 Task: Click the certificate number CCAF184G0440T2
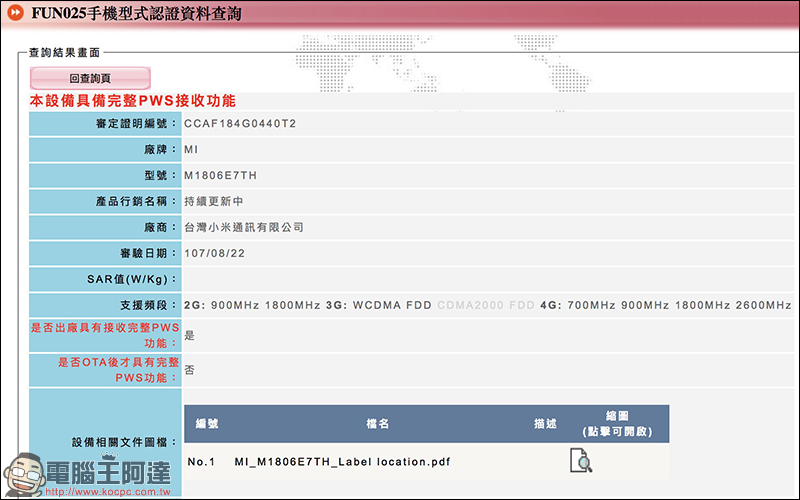[240, 123]
